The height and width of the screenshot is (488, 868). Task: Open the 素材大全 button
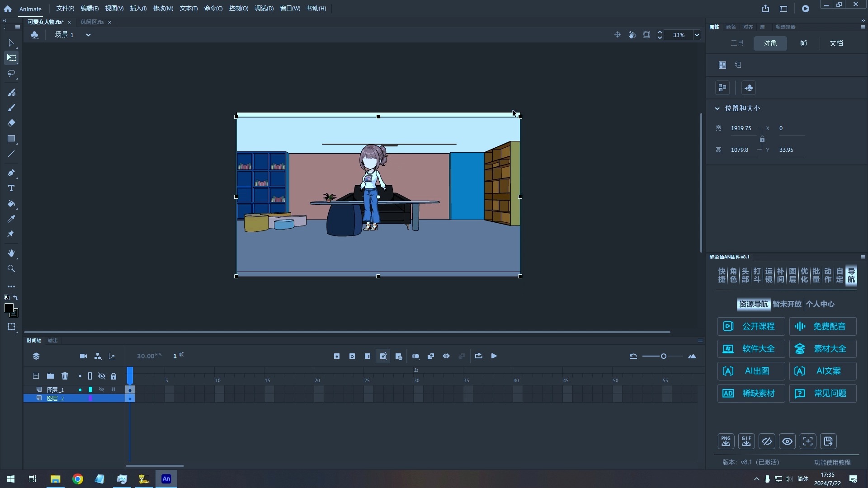pos(823,349)
